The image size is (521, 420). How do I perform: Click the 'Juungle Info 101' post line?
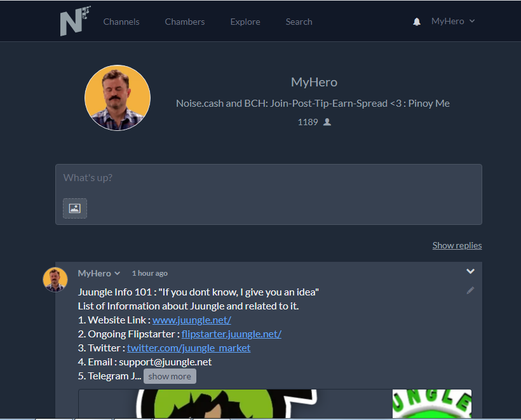pyautogui.click(x=198, y=292)
